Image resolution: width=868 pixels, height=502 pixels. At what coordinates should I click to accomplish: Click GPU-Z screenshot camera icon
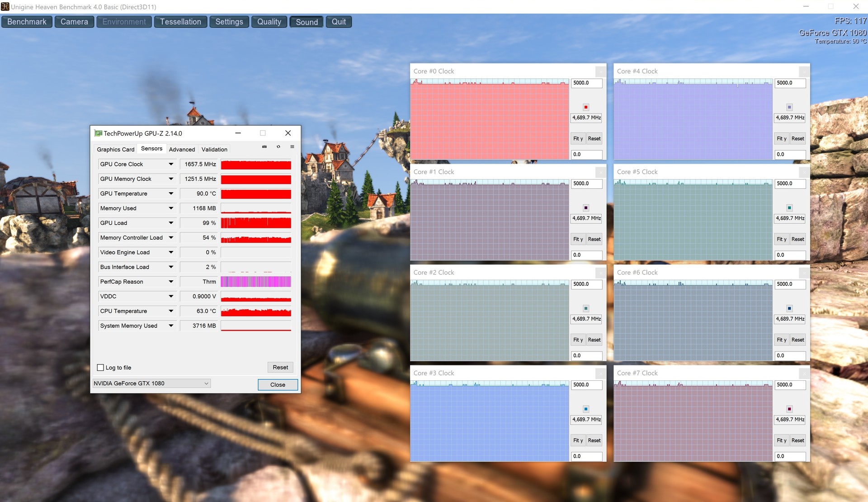click(264, 147)
